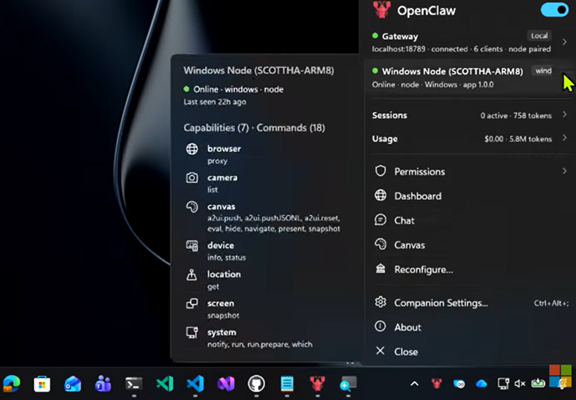The width and height of the screenshot is (576, 400).
Task: Click the OpenClaw lobster system tray icon
Action: coord(436,384)
